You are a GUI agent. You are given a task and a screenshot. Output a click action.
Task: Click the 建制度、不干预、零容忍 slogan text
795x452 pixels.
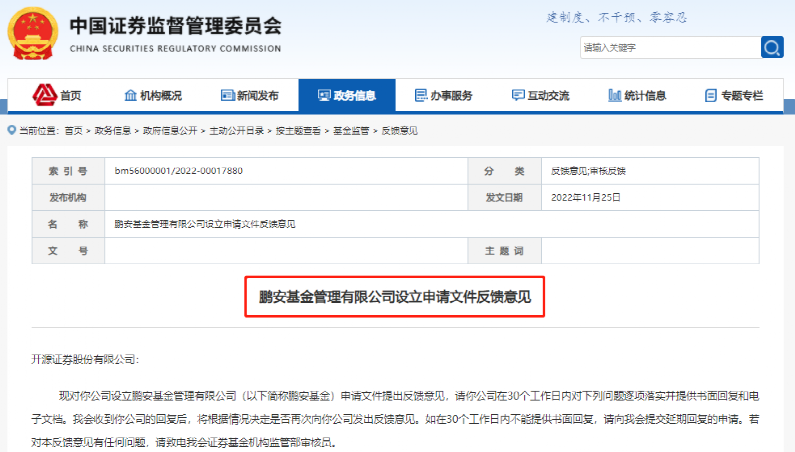click(x=617, y=18)
